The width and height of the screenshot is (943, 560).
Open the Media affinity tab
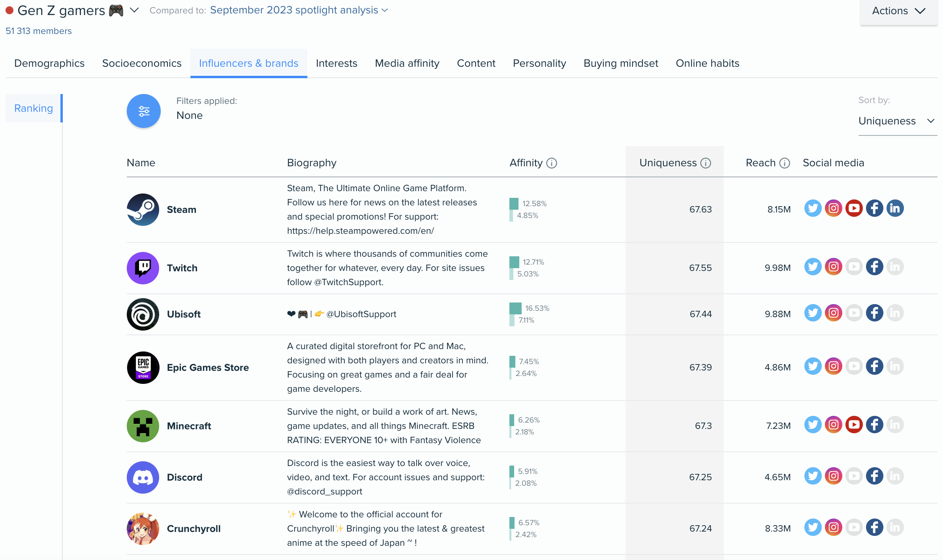point(407,63)
